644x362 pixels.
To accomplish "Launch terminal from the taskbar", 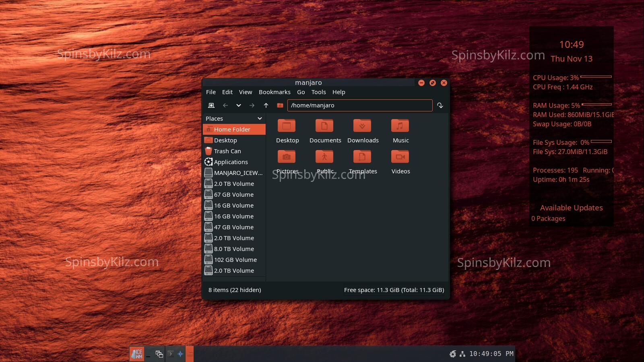I will tap(171, 354).
